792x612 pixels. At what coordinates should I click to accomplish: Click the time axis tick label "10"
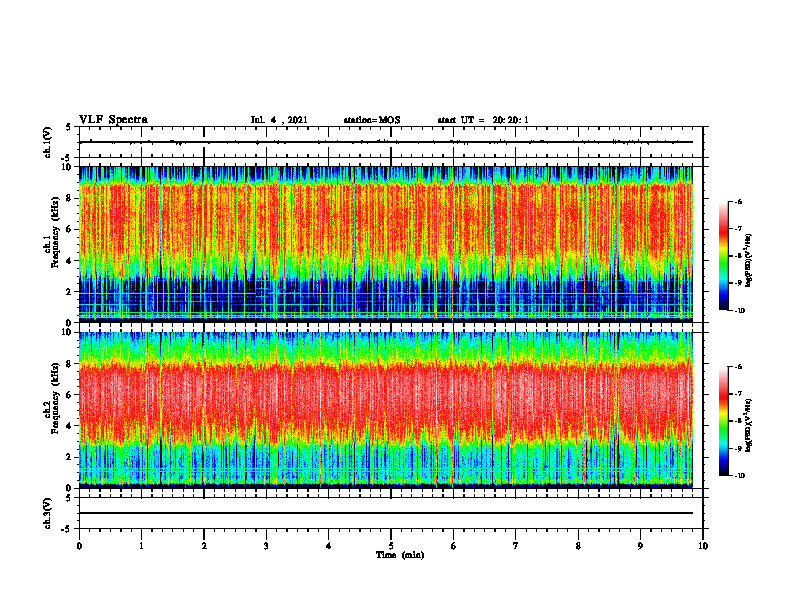point(703,546)
